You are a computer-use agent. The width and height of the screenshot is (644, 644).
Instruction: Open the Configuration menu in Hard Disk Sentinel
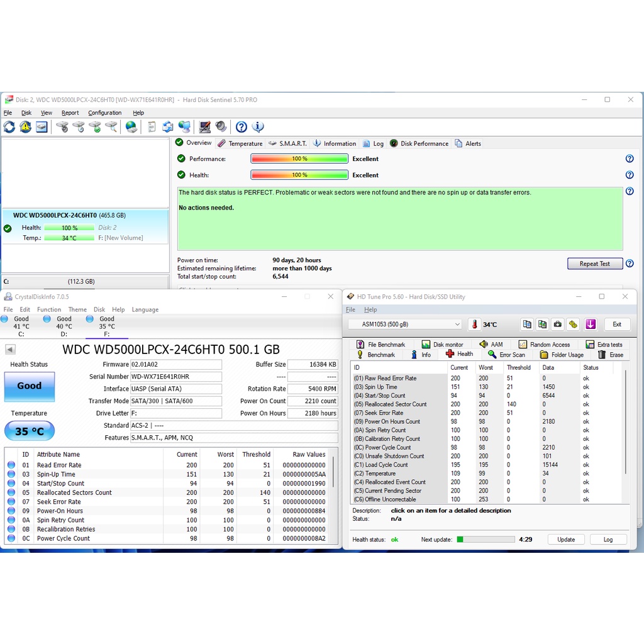coord(105,113)
